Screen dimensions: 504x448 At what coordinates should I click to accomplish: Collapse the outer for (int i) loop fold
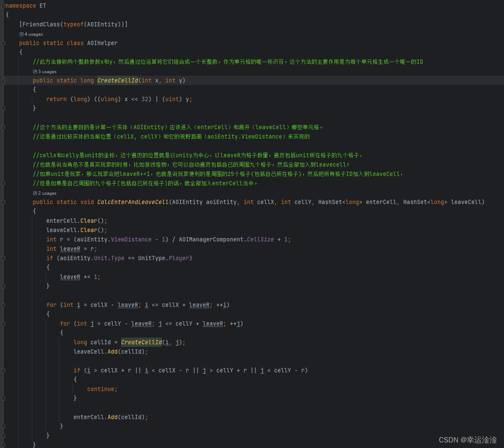(3, 305)
